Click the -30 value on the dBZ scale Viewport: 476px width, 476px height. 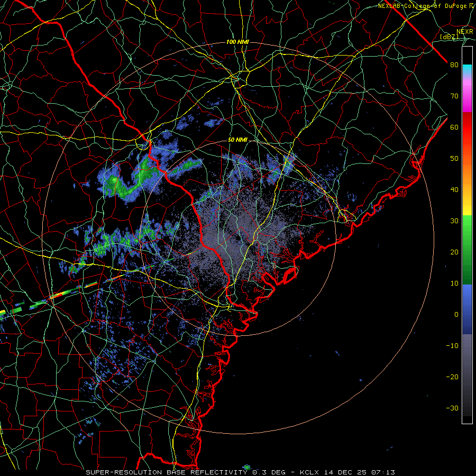point(452,408)
